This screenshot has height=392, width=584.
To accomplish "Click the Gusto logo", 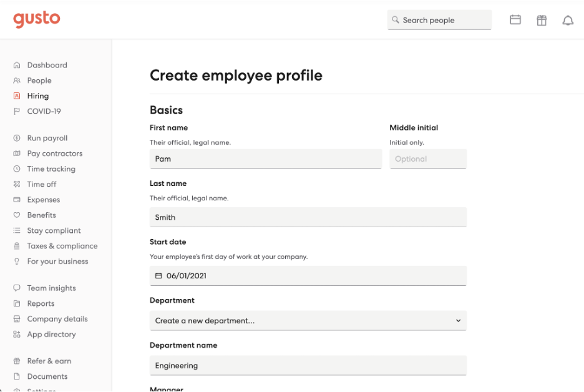I will pyautogui.click(x=36, y=19).
